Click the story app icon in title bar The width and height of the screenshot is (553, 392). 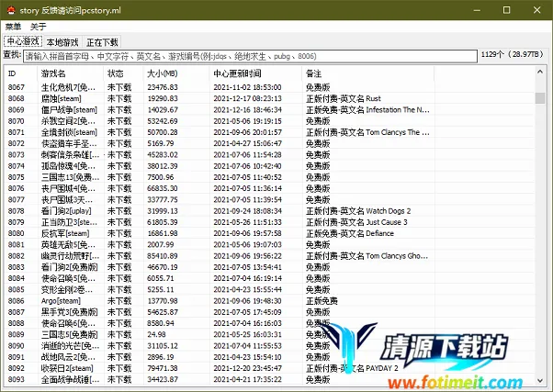click(11, 10)
